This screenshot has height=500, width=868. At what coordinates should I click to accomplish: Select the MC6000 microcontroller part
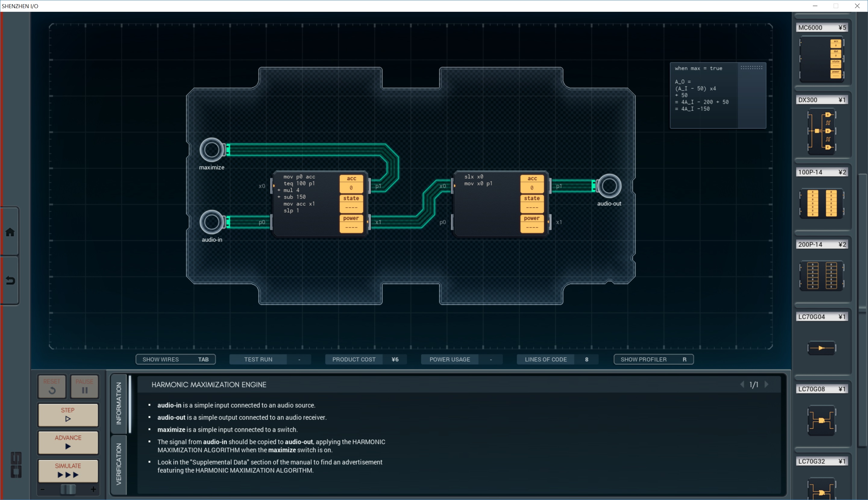pyautogui.click(x=821, y=59)
